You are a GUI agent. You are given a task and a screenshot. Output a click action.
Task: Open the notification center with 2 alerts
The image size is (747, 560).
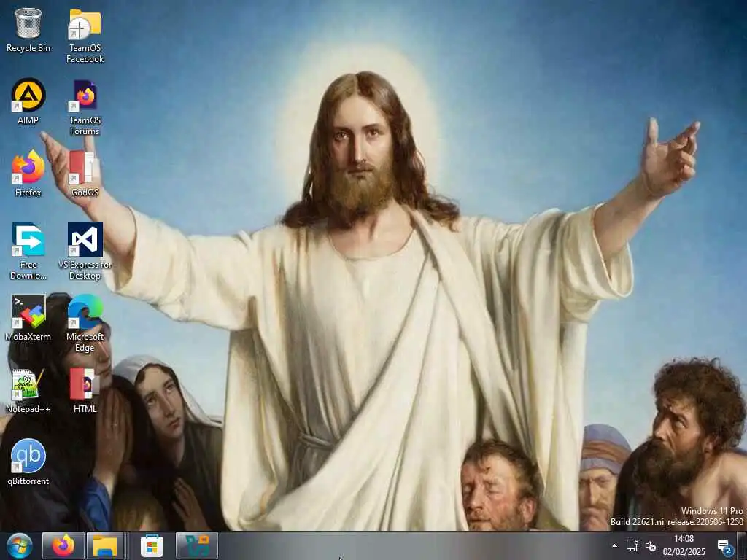coord(724,547)
